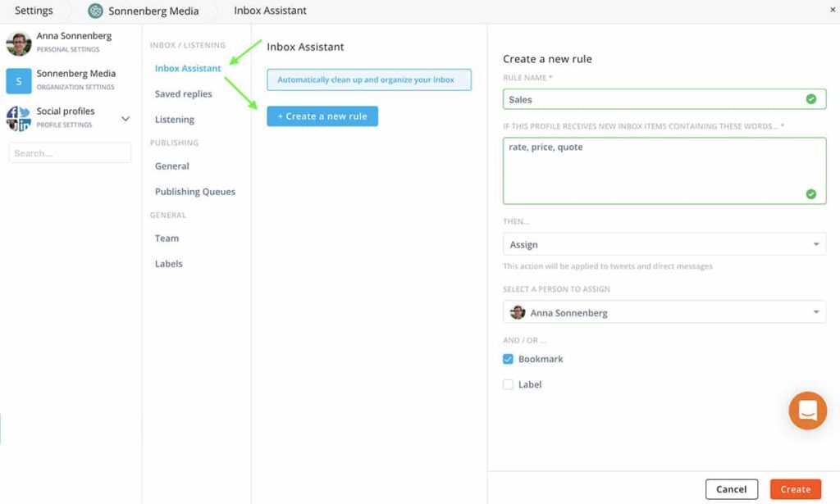The width and height of the screenshot is (840, 504).
Task: Expand the Social profiles chevron
Action: (126, 119)
